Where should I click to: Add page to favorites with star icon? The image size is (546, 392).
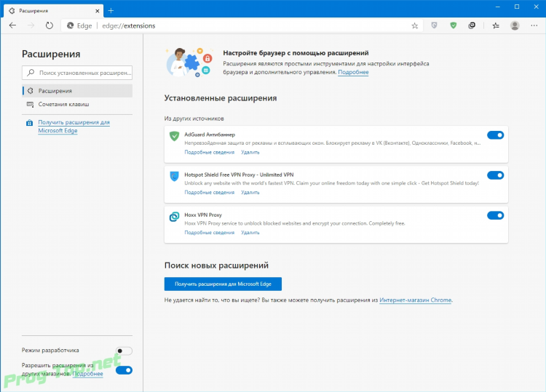414,25
